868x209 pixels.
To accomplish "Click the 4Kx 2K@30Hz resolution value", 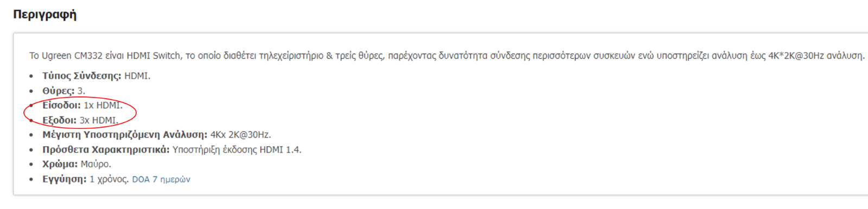I will point(240,135).
